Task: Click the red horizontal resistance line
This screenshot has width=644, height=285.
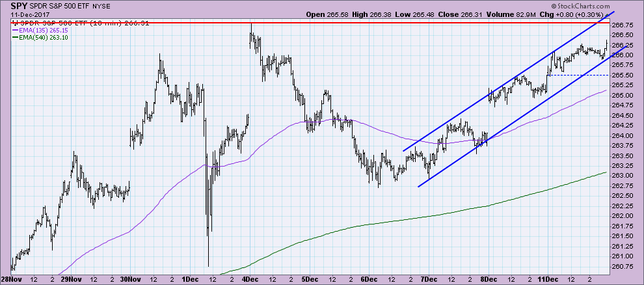Action: 309,23
